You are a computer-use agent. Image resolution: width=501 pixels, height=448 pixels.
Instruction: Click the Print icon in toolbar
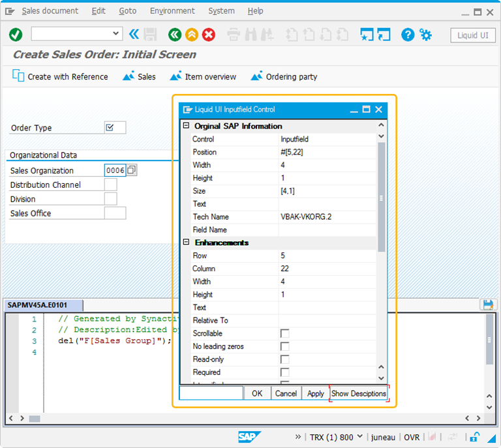(234, 35)
